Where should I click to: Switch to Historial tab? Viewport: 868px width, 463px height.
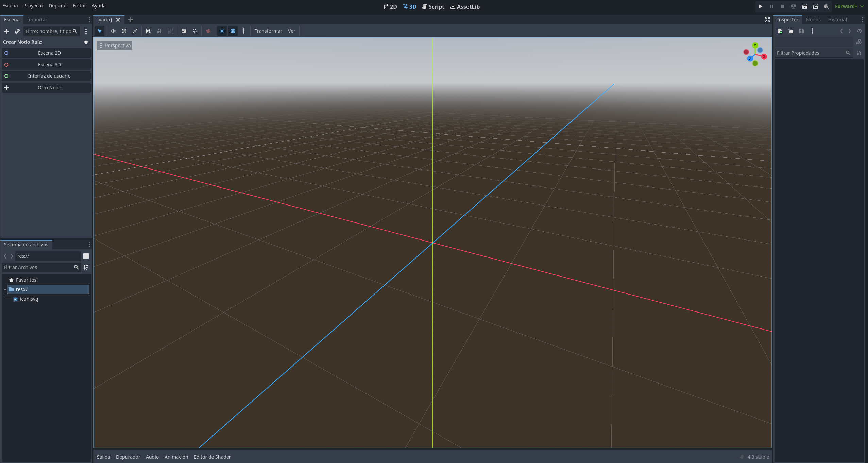pos(837,20)
